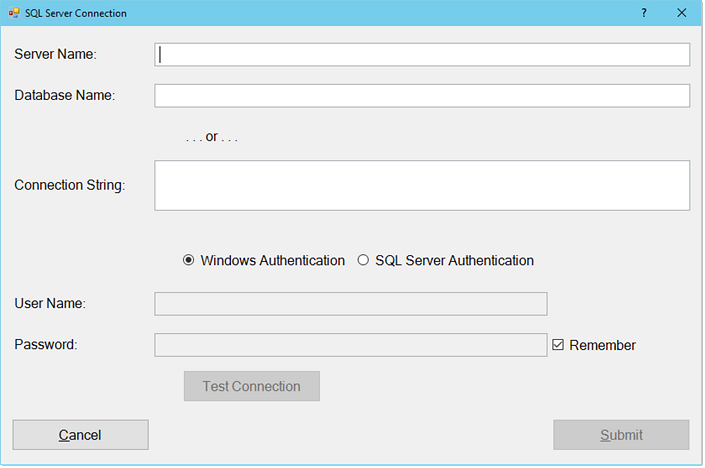Click the "Database Name:" label
The image size is (705, 468).
65,95
